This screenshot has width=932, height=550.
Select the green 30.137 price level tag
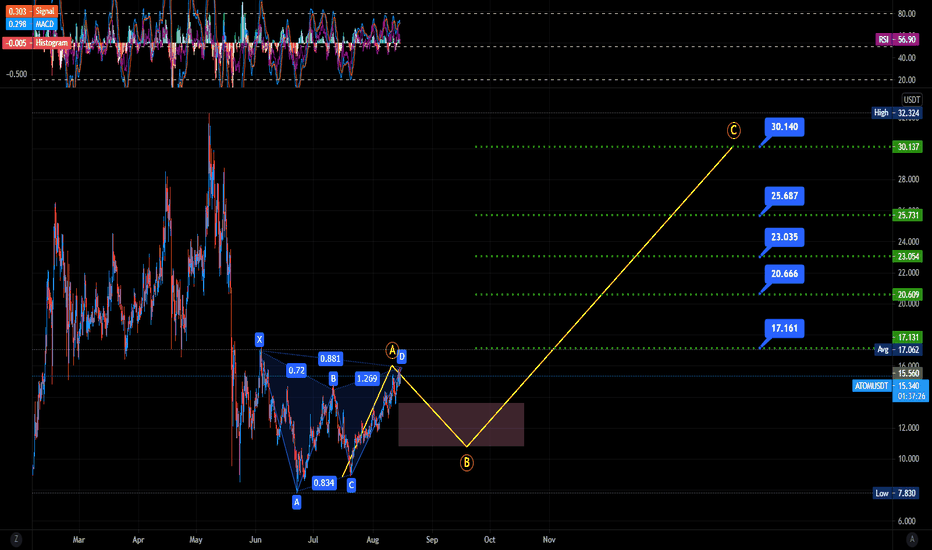908,147
